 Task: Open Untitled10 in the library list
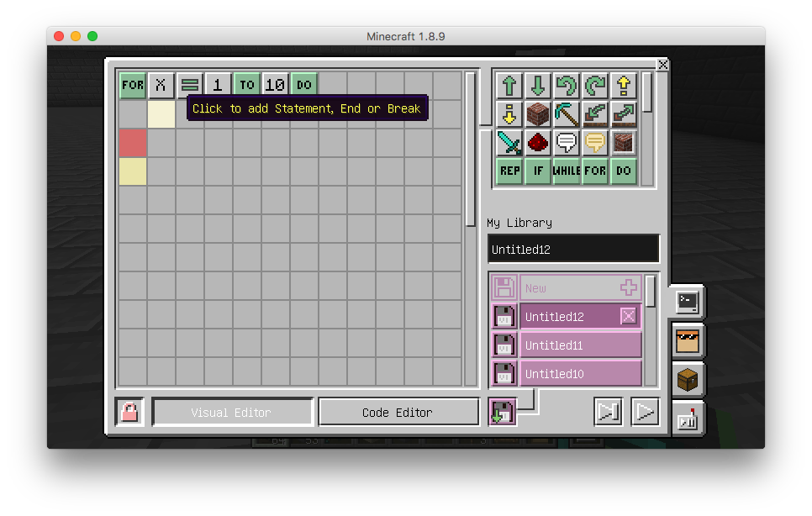pyautogui.click(x=581, y=373)
